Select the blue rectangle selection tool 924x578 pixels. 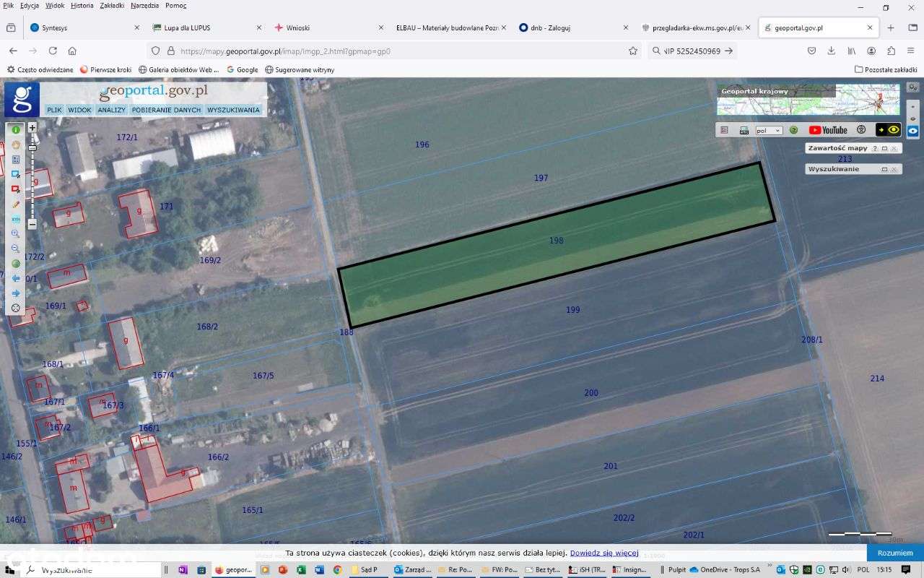pyautogui.click(x=16, y=160)
